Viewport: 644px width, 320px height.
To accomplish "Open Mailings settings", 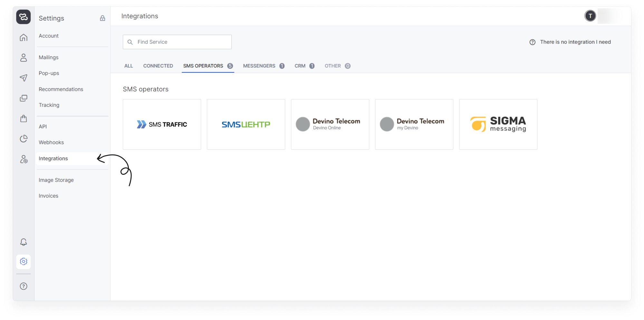I will pyautogui.click(x=49, y=57).
